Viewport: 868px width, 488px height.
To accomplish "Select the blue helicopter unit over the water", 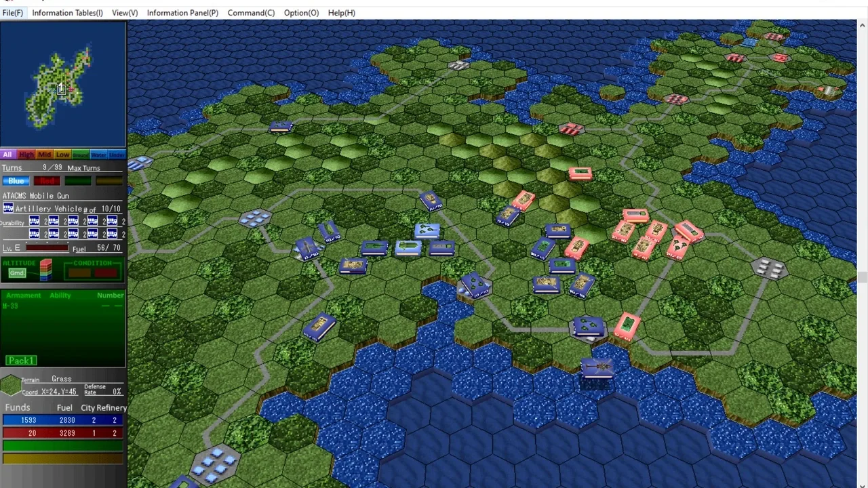I will [597, 368].
